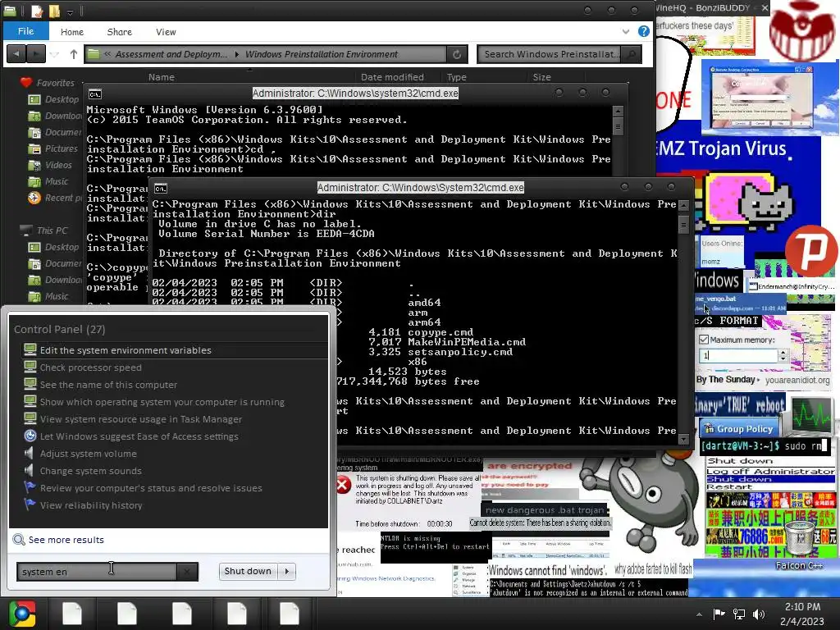
Task: Click the Maximum memory value field
Action: (737, 356)
